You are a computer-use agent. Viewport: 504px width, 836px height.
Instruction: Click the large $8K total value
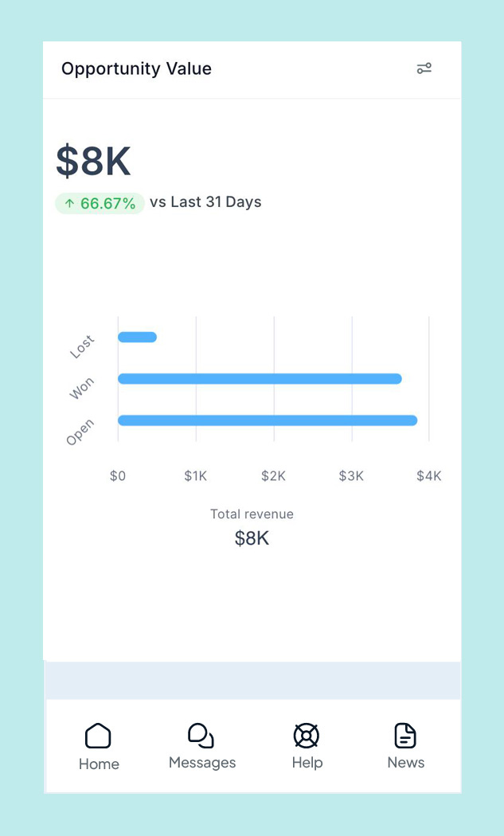click(x=93, y=162)
